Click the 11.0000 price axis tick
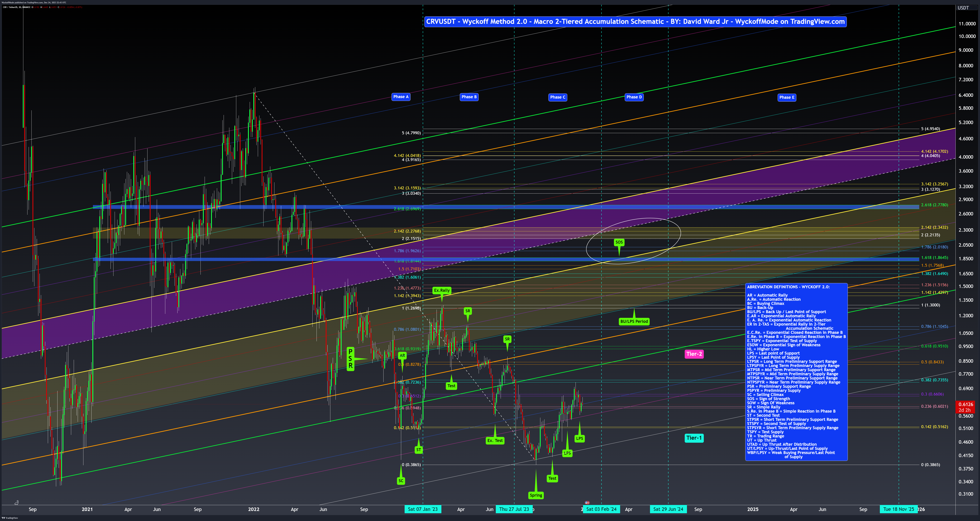Viewport: 980px width, 521px height. (967, 24)
